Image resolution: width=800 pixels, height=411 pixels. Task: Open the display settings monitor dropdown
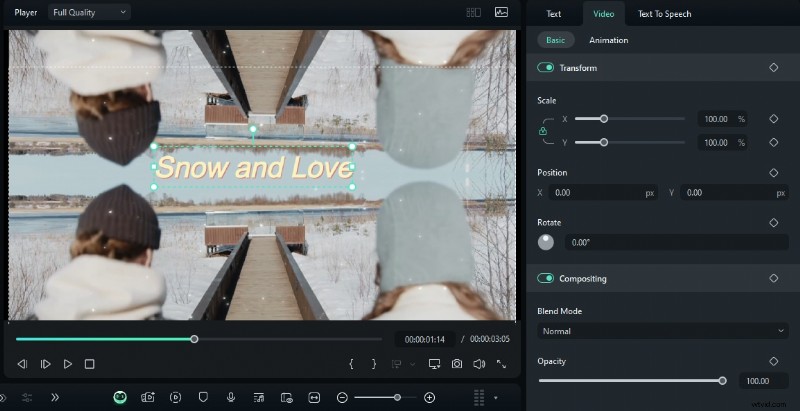pos(435,364)
